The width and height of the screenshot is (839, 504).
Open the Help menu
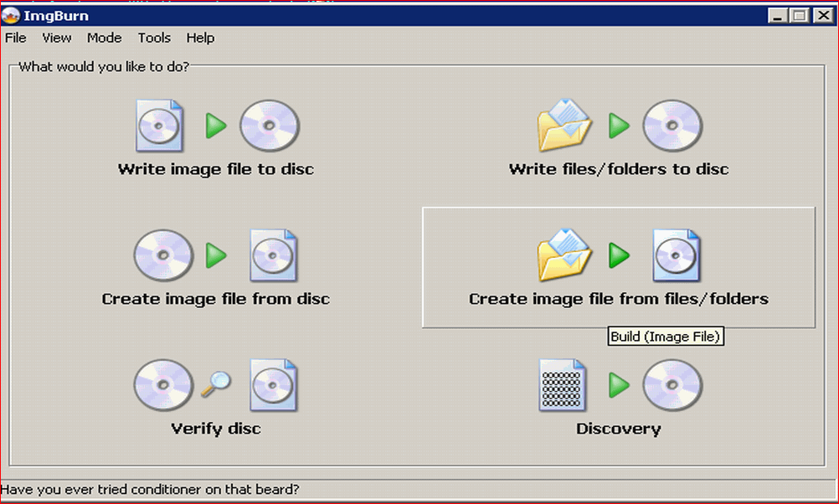(x=200, y=38)
